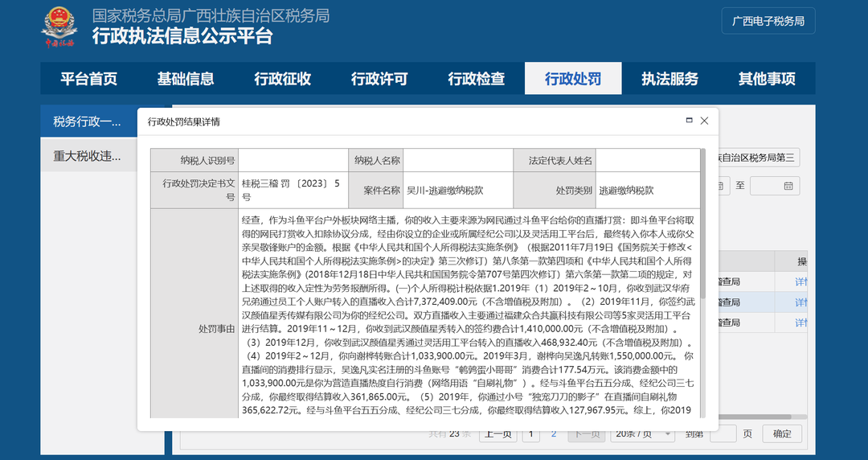Open the end date calendar picker
This screenshot has width=868, height=460.
788,186
